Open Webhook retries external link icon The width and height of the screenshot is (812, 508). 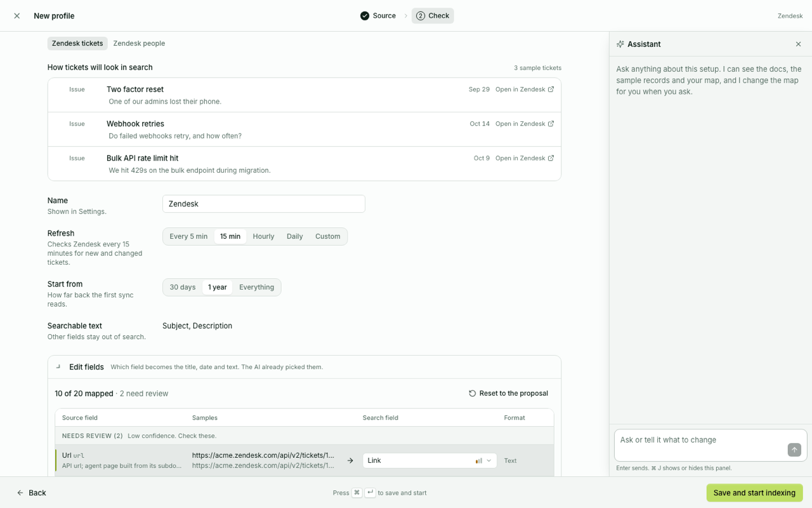tap(551, 124)
